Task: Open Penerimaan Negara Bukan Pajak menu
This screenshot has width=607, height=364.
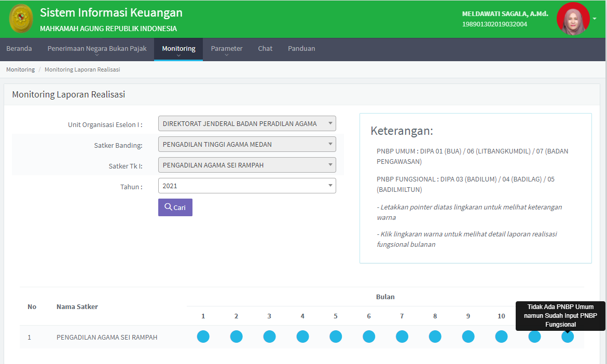Action: click(x=97, y=49)
